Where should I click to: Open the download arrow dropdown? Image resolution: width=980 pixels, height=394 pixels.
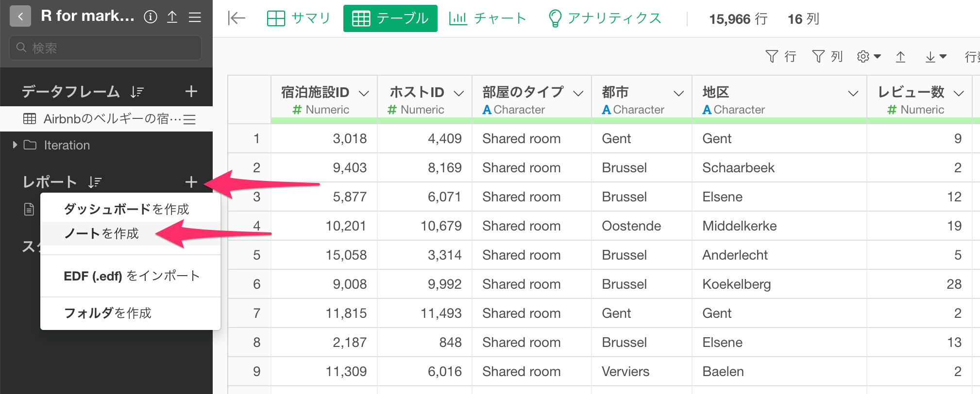pyautogui.click(x=936, y=57)
